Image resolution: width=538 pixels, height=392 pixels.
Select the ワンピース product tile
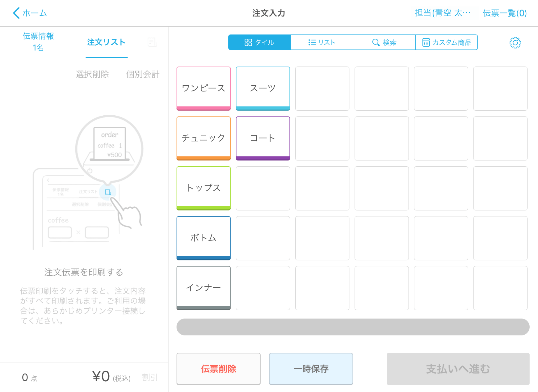pyautogui.click(x=203, y=88)
